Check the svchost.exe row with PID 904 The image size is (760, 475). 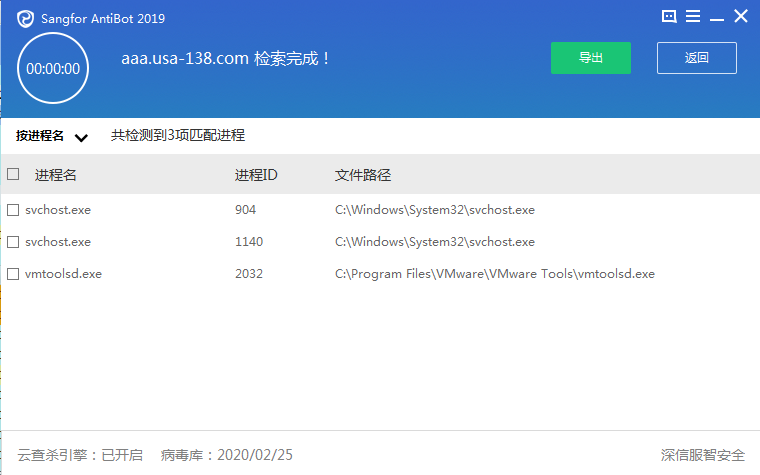(x=13, y=210)
